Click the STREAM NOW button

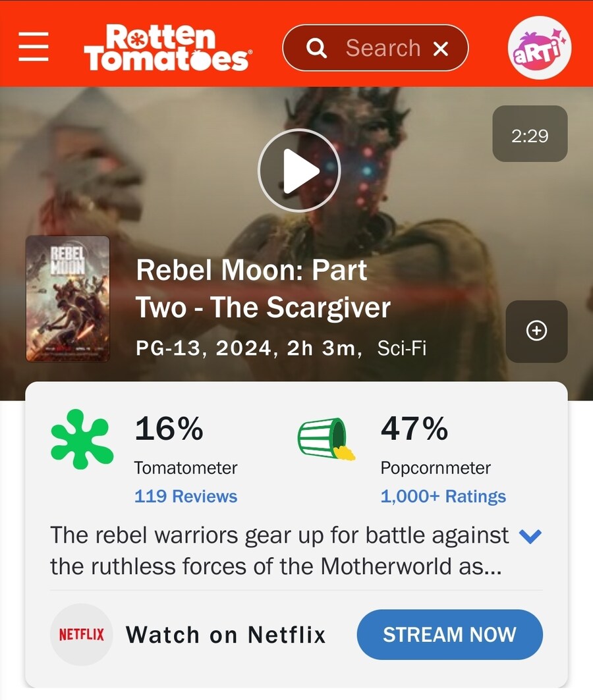coord(449,634)
